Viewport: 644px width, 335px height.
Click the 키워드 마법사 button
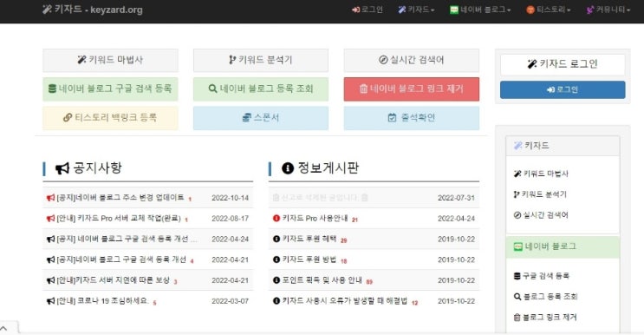coord(110,60)
